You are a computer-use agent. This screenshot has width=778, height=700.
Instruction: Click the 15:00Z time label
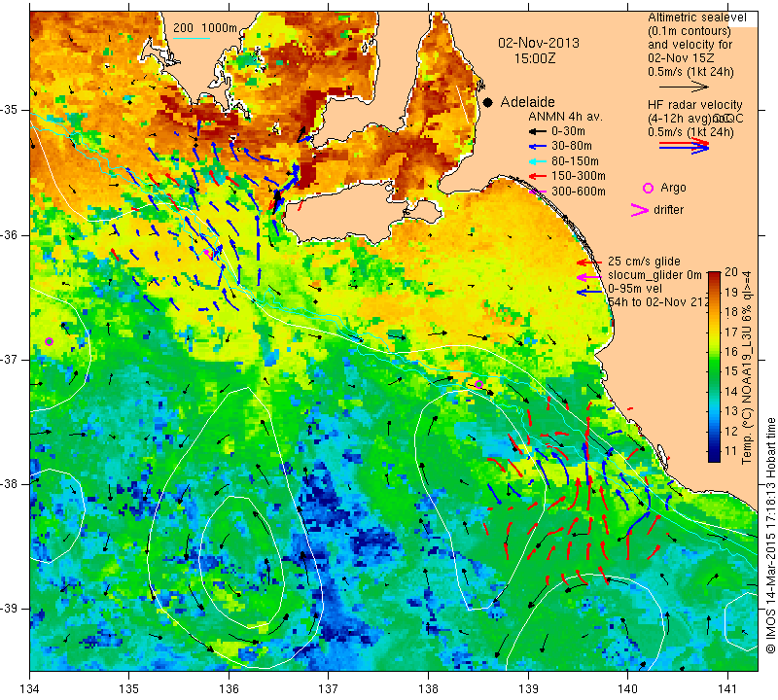(x=535, y=58)
